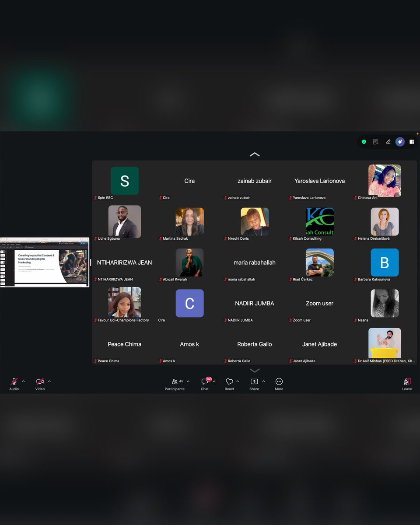Select Abigail Kwarah's profile photo
The height and width of the screenshot is (525, 420).
tap(189, 262)
